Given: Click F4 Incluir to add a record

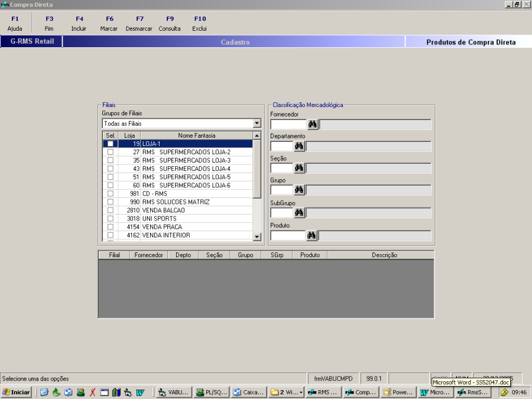Looking at the screenshot, I should click(x=79, y=24).
